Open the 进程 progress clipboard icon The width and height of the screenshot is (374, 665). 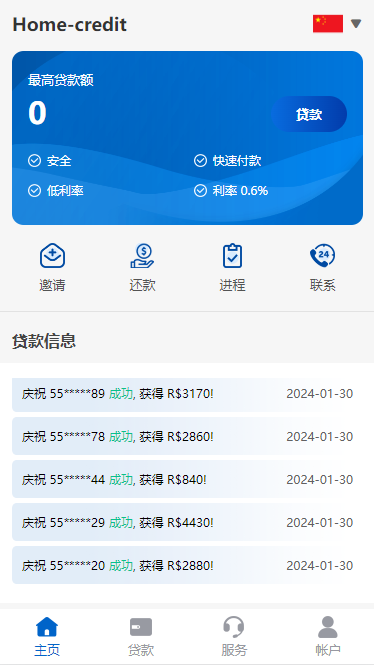[x=232, y=256]
